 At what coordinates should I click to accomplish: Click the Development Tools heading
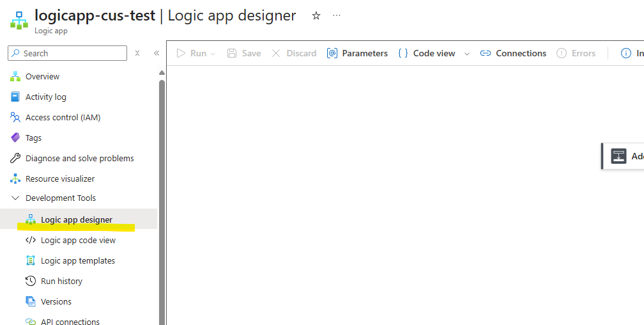coord(60,198)
